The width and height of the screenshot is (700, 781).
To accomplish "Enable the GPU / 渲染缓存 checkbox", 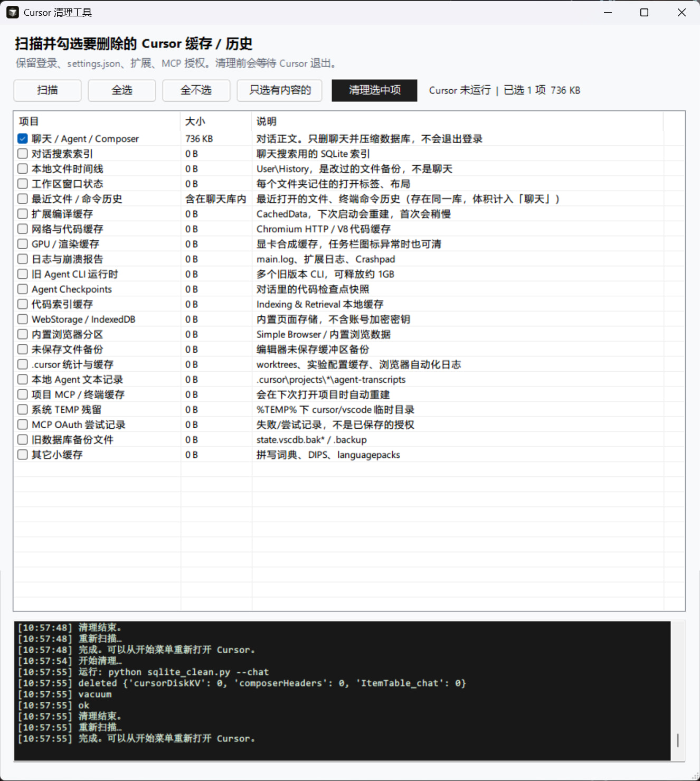I will [x=23, y=244].
